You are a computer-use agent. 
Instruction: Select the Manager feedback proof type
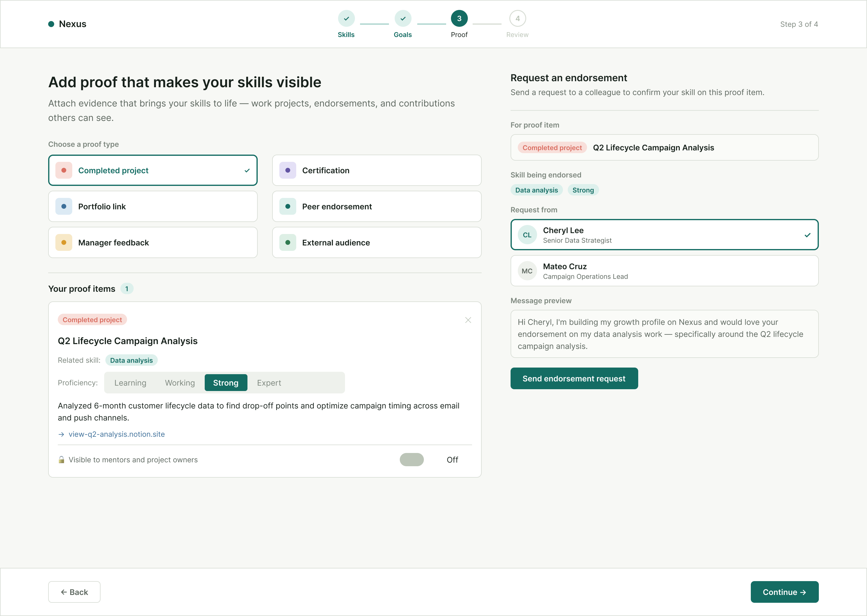153,242
